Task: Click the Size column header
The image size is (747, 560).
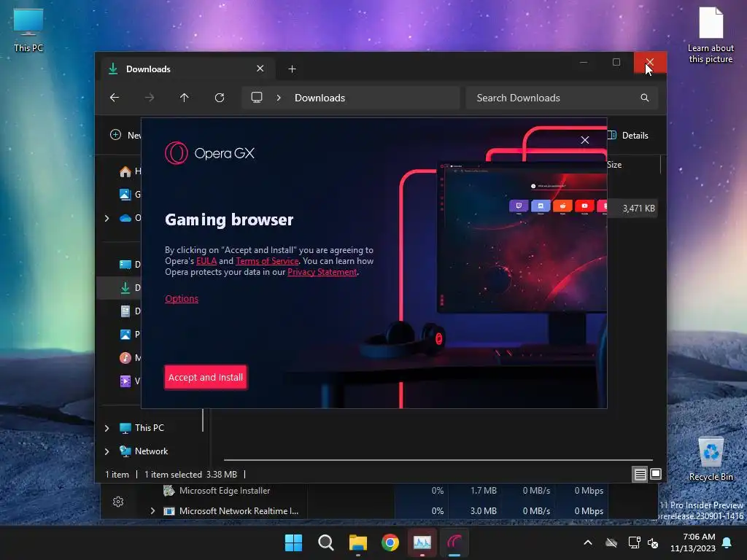Action: click(x=614, y=165)
